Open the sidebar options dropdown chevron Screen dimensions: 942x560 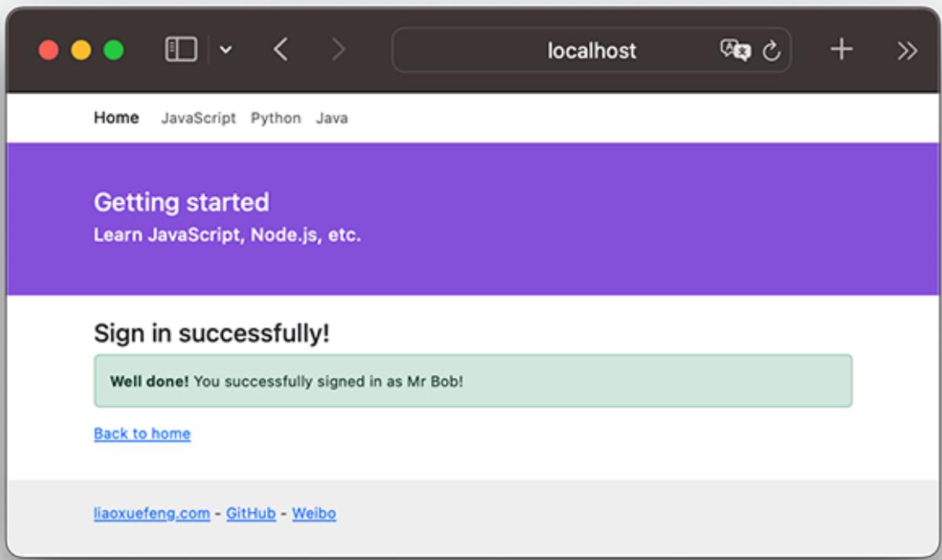point(225,51)
